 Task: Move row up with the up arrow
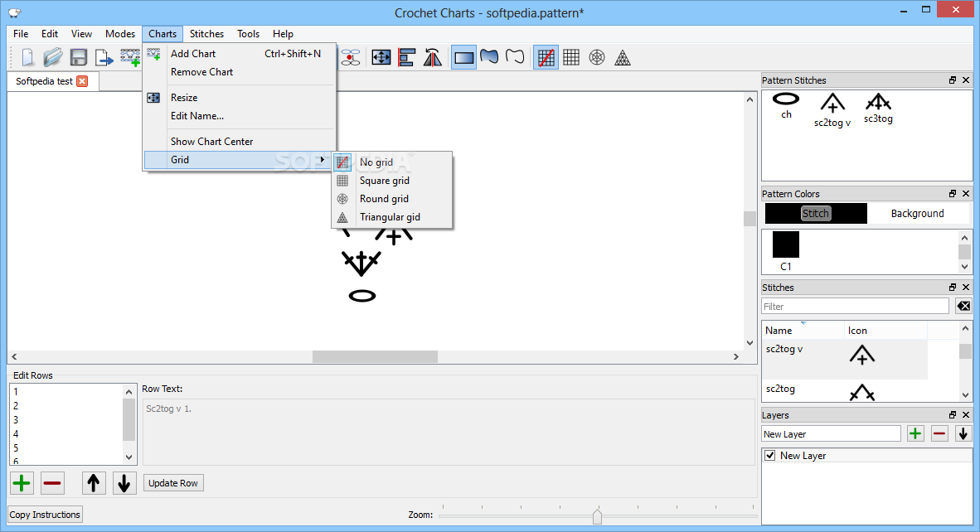click(x=93, y=482)
